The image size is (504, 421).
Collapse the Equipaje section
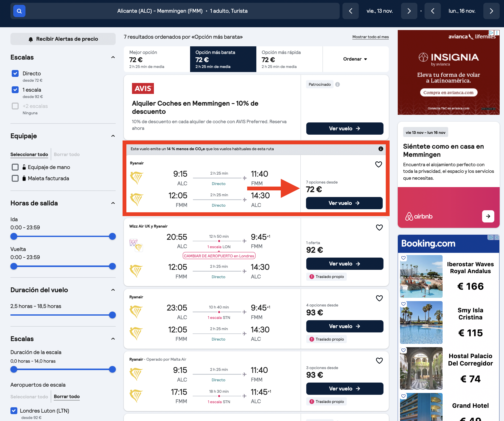point(113,136)
